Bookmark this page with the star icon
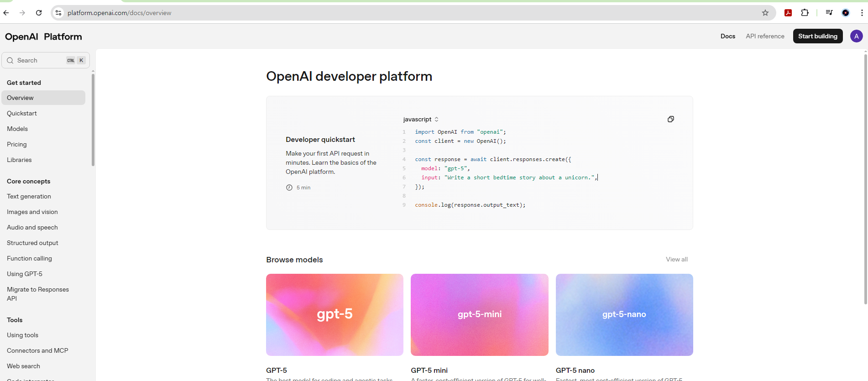Screen dimensions: 868x381 (x=765, y=13)
